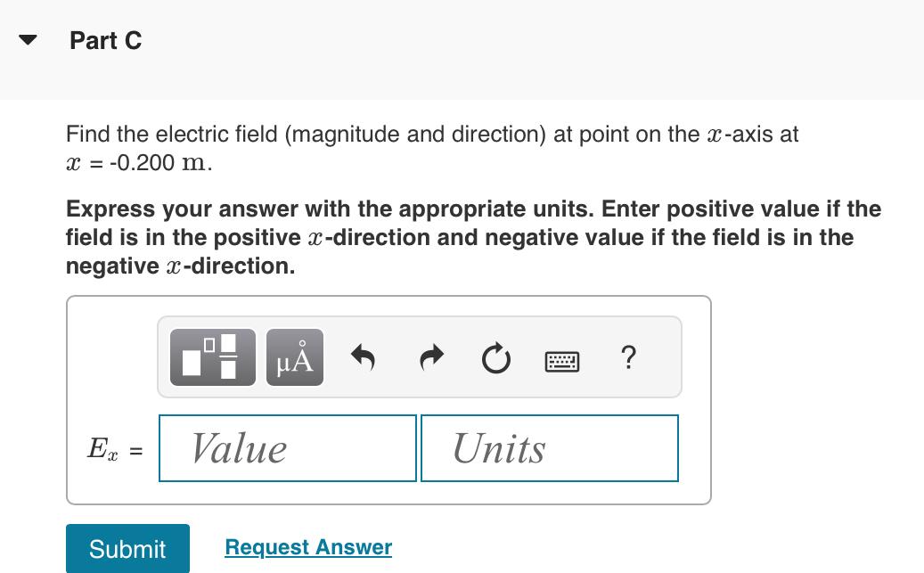Click the undo arrow in the toolbar
The image size is (924, 573).
pyautogui.click(x=364, y=356)
